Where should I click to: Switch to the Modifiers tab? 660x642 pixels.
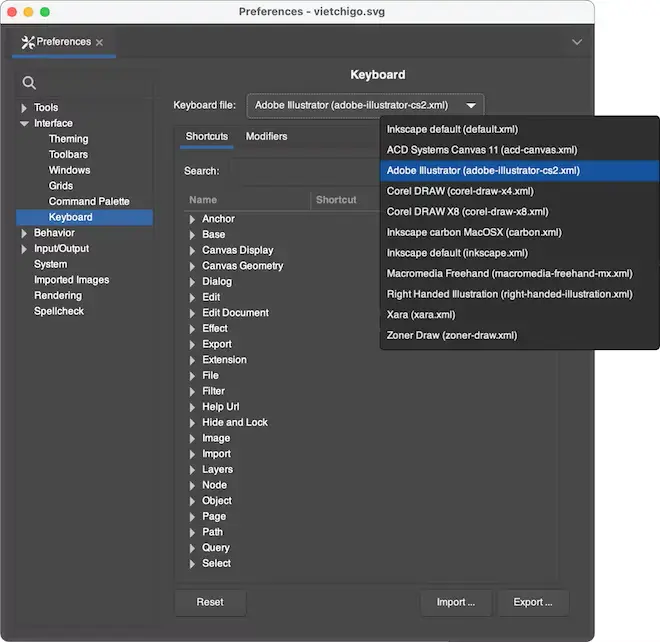tap(266, 137)
